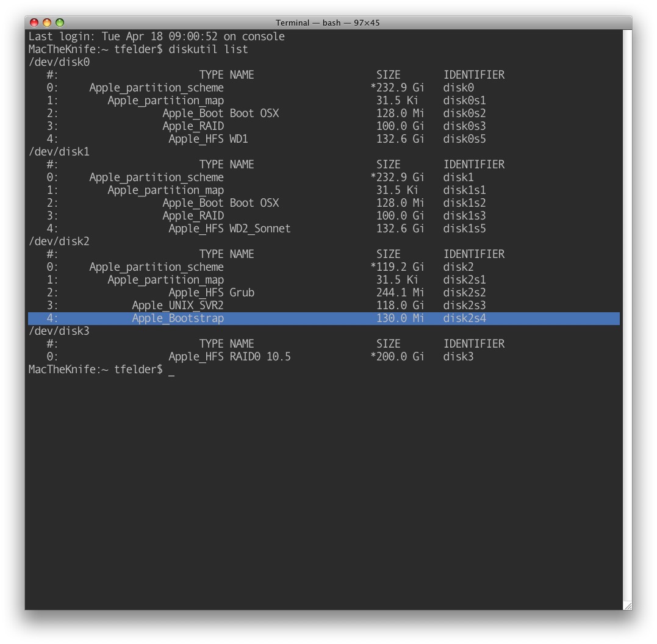
Task: Click the volume name 'Grub'
Action: click(x=242, y=293)
